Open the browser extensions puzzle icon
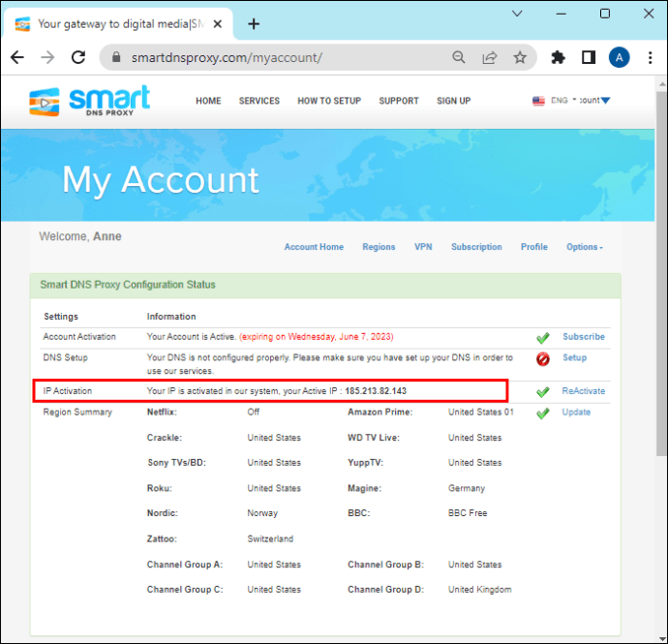This screenshot has height=644, width=668. (558, 57)
